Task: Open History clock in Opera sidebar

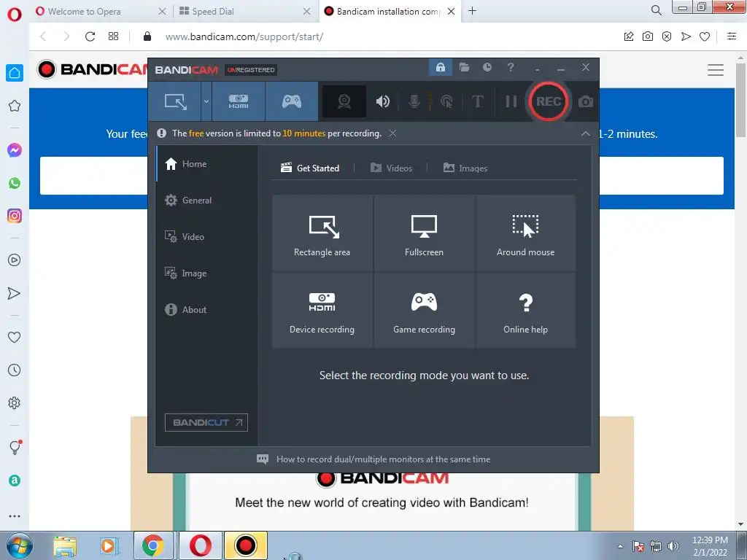Action: coord(15,370)
